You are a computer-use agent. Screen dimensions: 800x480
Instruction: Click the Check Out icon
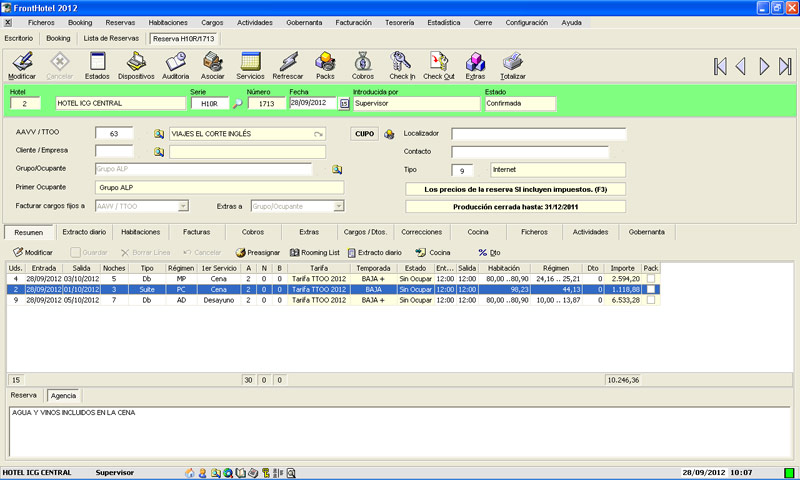click(438, 62)
